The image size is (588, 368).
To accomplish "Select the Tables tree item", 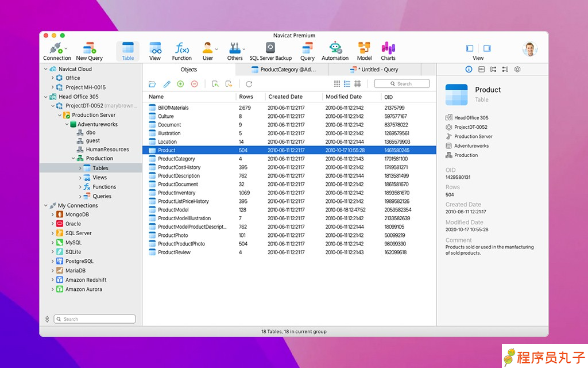I will [x=91, y=168].
